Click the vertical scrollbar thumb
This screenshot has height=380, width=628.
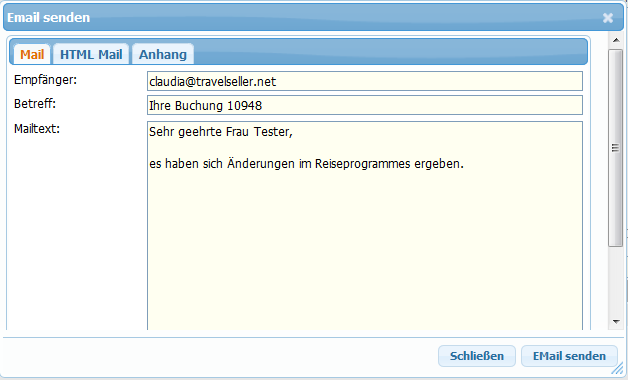tap(616, 148)
